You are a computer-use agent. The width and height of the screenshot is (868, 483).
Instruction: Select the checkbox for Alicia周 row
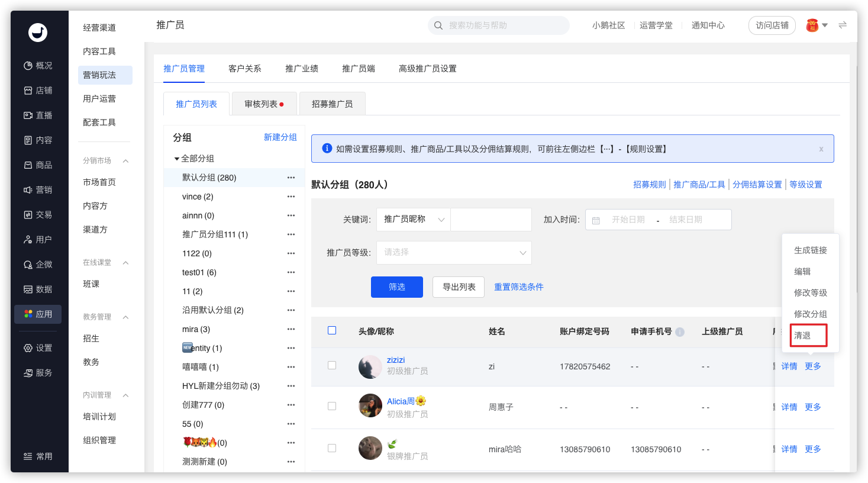click(x=332, y=406)
